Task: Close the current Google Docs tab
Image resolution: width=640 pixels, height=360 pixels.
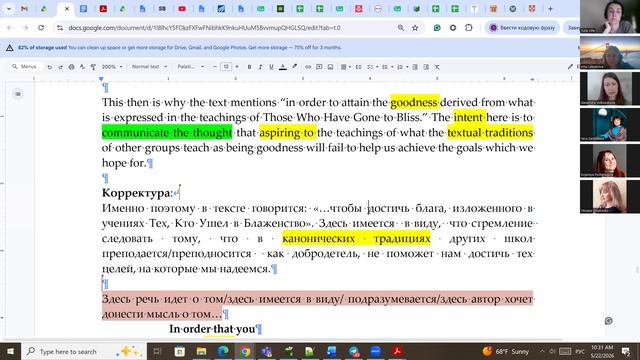Action: point(67,9)
